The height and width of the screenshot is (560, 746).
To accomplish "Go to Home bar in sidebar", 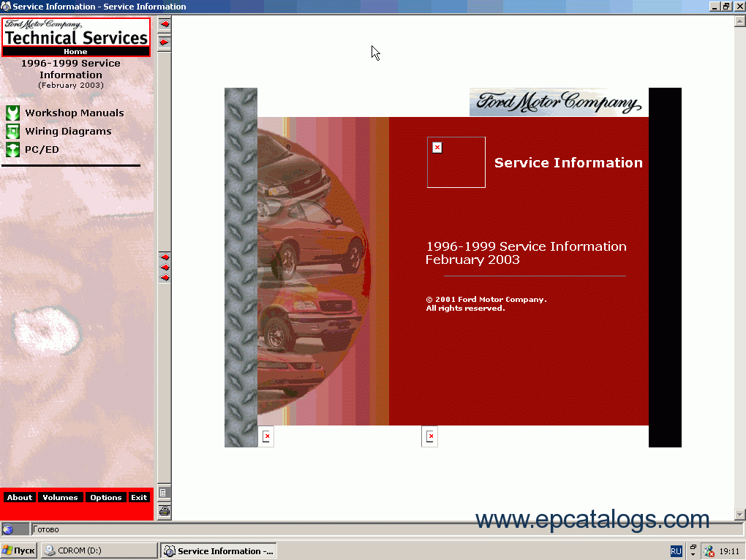I will 75,51.
